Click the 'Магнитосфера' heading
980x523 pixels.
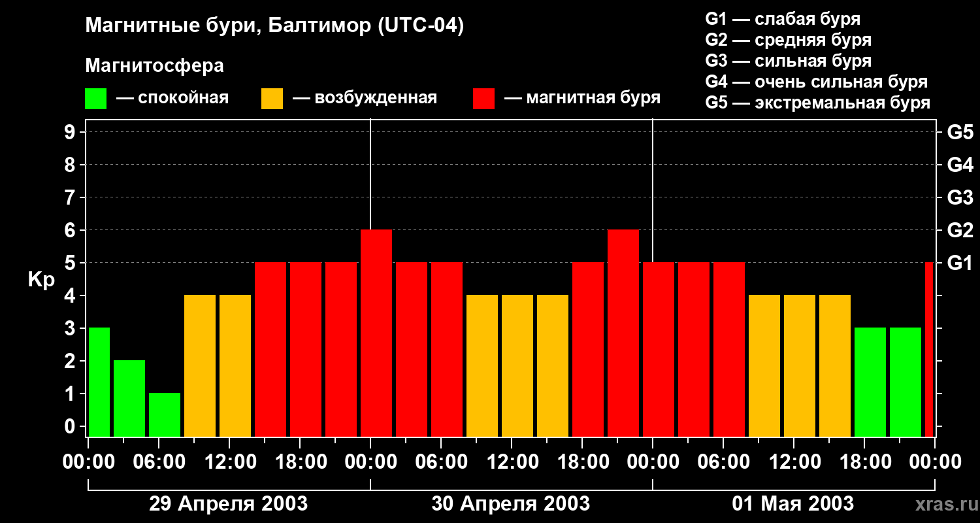154,66
